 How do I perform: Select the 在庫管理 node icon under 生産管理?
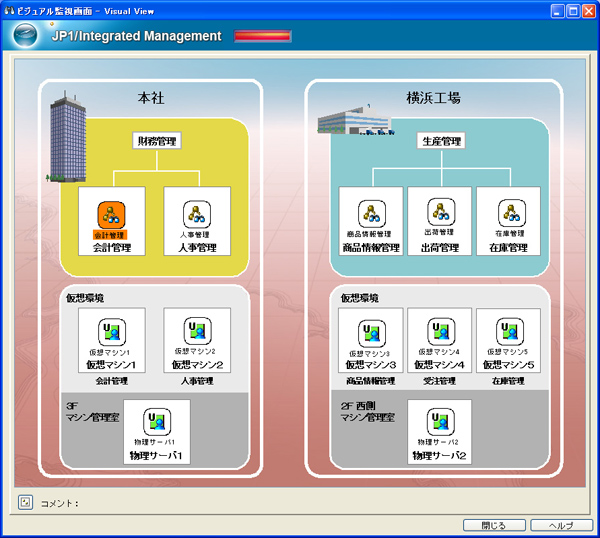coord(512,213)
